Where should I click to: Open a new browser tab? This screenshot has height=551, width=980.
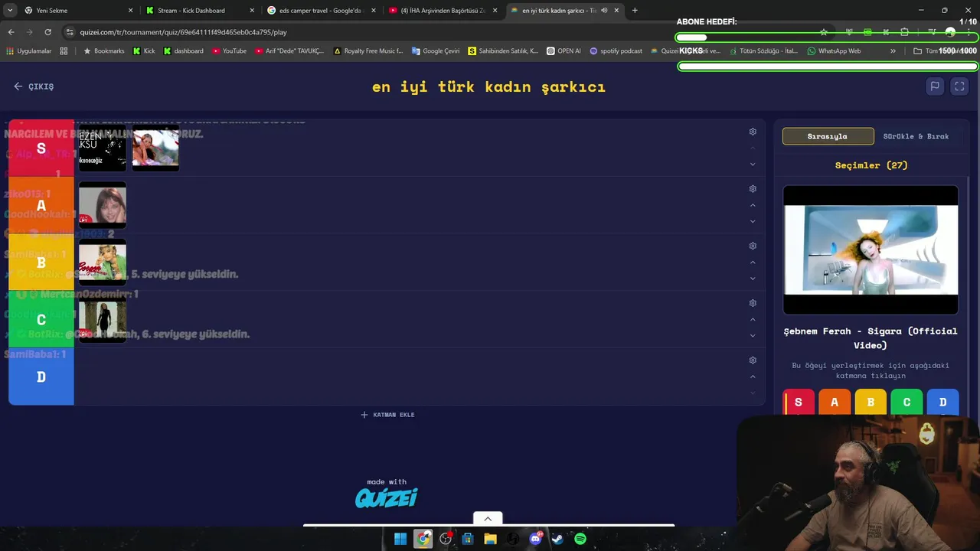pyautogui.click(x=635, y=11)
